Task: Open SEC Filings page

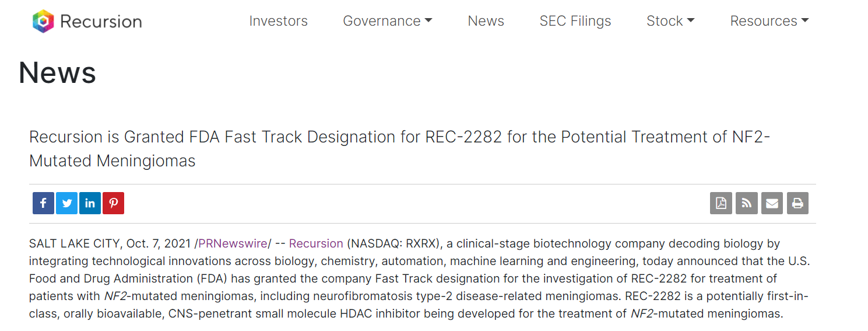Action: pos(575,21)
